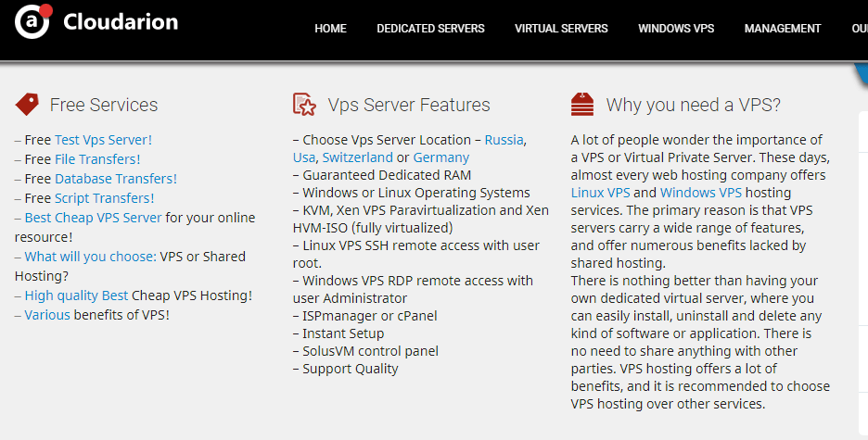Image resolution: width=868 pixels, height=440 pixels.
Task: Click the Linux VPS SSH remote access line
Action: click(416, 254)
